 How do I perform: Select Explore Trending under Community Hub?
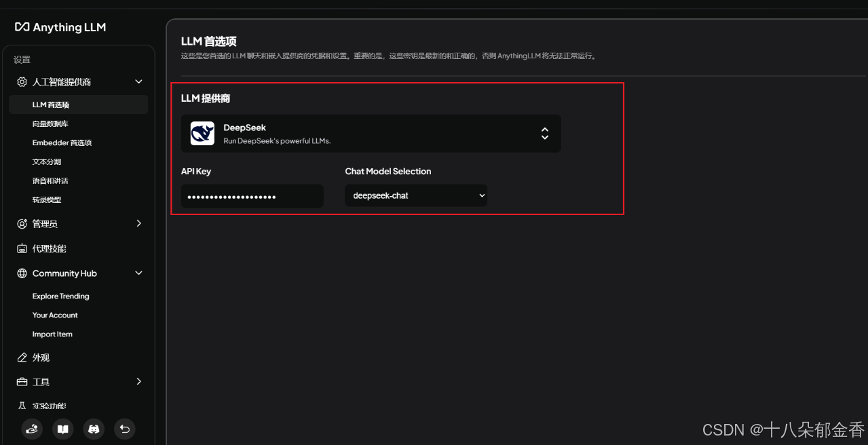click(x=60, y=296)
